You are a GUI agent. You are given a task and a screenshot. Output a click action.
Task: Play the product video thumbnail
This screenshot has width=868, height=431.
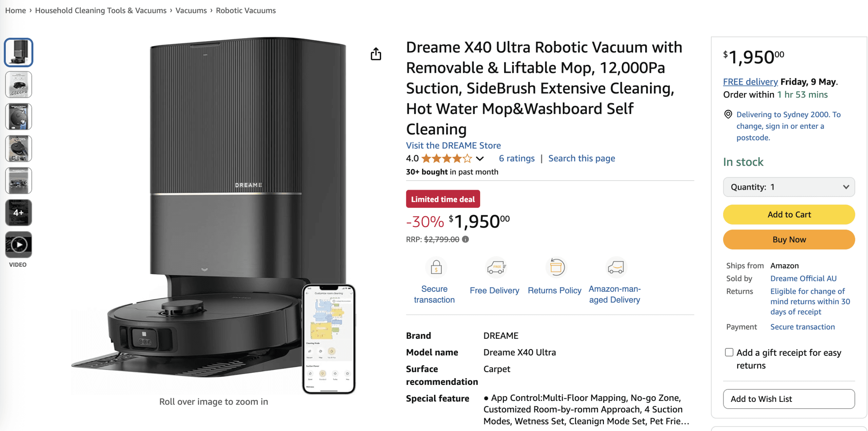[18, 244]
